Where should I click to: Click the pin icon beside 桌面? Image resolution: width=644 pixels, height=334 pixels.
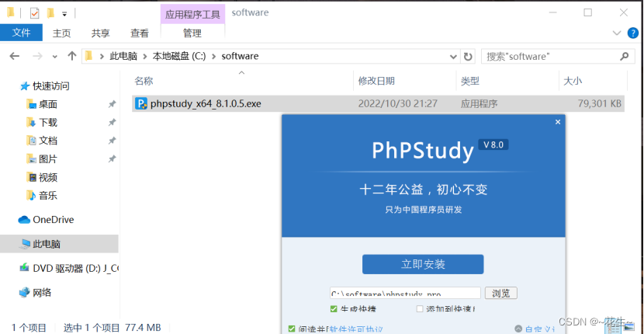coord(112,105)
